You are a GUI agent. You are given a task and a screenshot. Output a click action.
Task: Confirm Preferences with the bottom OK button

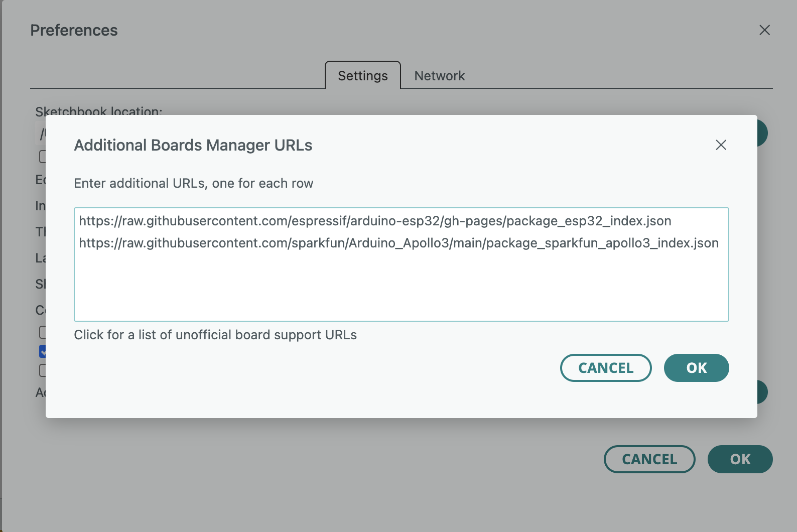point(740,459)
